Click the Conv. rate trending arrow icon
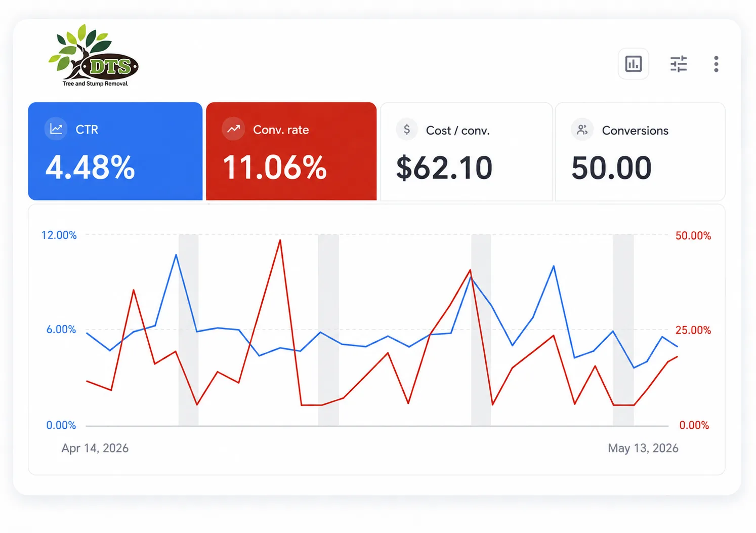This screenshot has width=756, height=533. click(233, 129)
